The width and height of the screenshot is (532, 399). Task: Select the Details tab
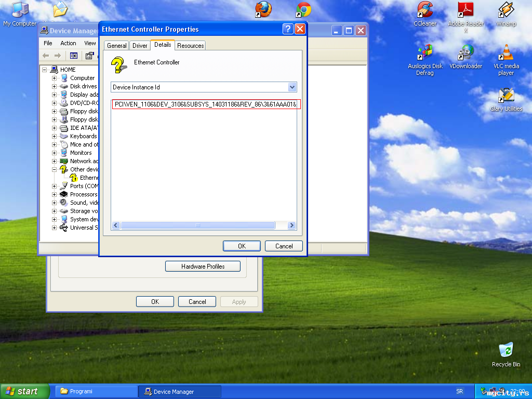[x=163, y=45]
